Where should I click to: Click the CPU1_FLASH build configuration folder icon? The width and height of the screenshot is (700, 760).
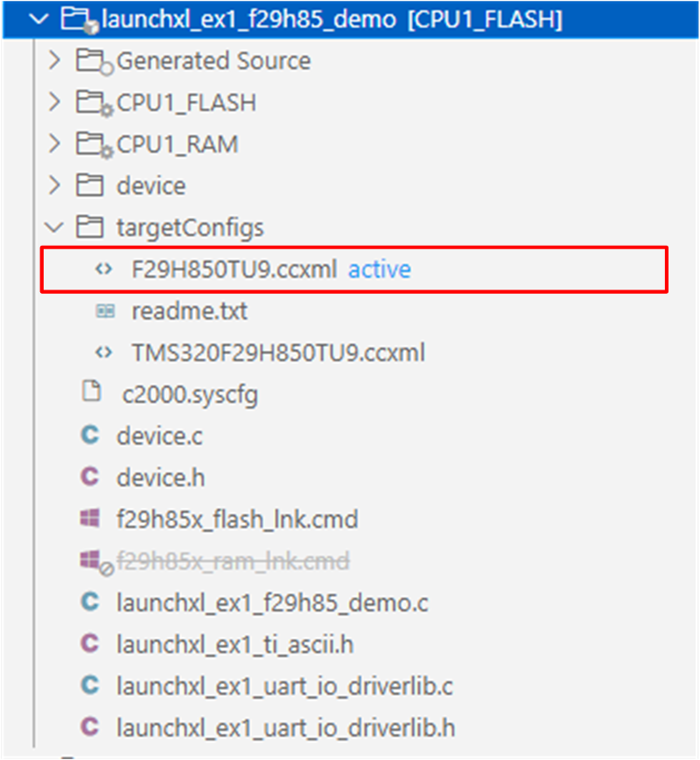point(90,103)
